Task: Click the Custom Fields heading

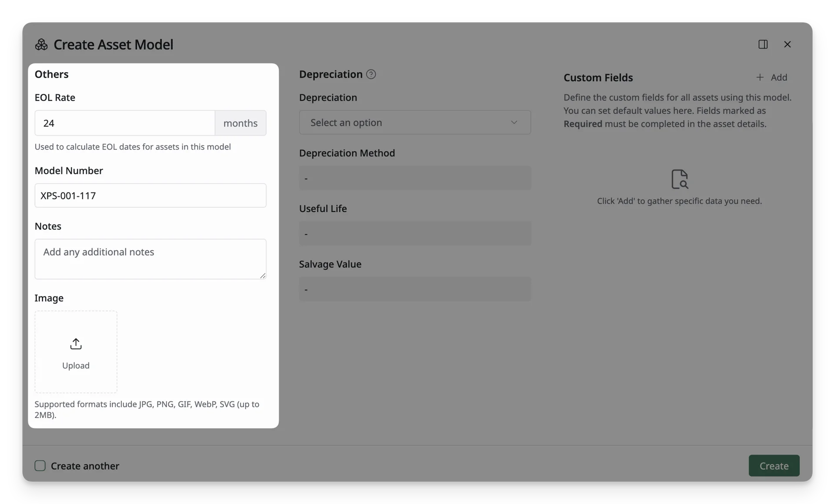Action: pos(598,78)
